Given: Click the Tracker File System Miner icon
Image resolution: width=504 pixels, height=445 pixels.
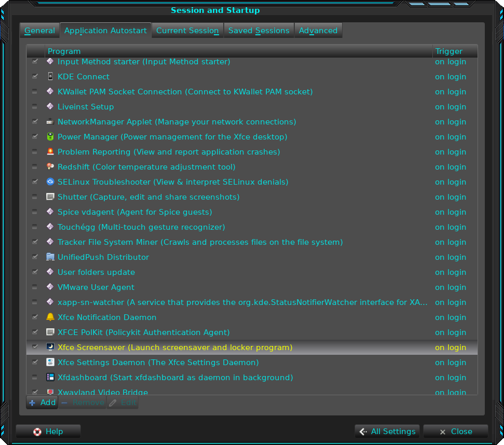Looking at the screenshot, I should 50,242.
